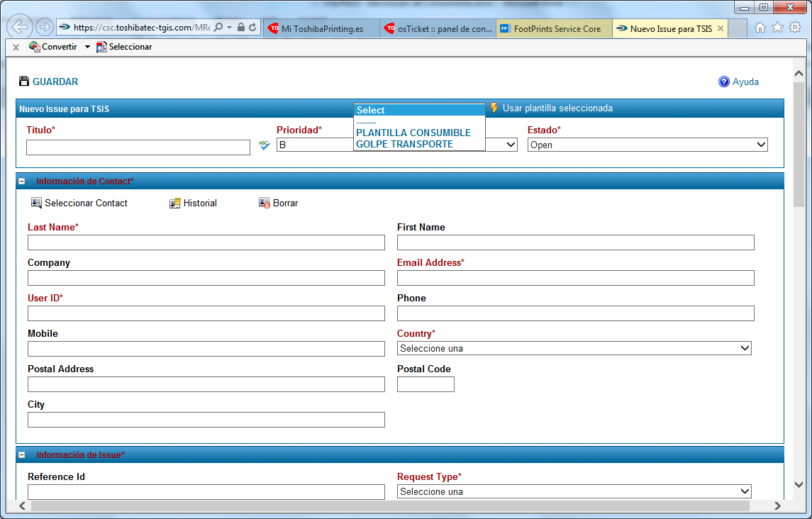Click the spell check ABC icon
The image size is (812, 519).
[x=264, y=145]
